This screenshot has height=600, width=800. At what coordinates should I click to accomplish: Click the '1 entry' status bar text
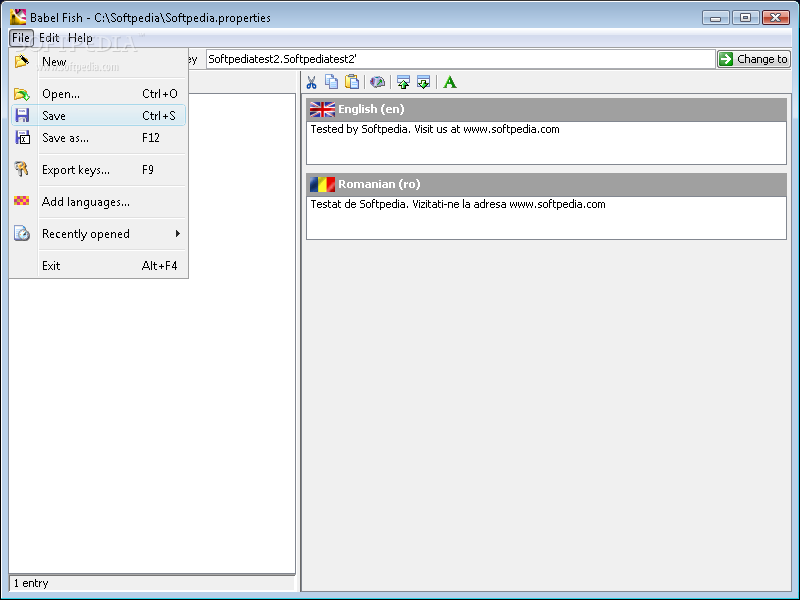(31, 583)
